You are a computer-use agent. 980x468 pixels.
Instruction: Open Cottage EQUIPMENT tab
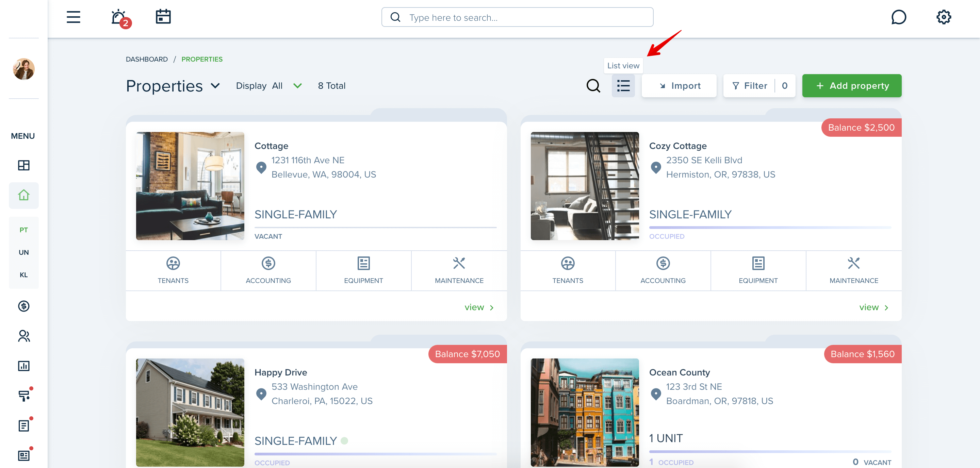[x=364, y=271]
